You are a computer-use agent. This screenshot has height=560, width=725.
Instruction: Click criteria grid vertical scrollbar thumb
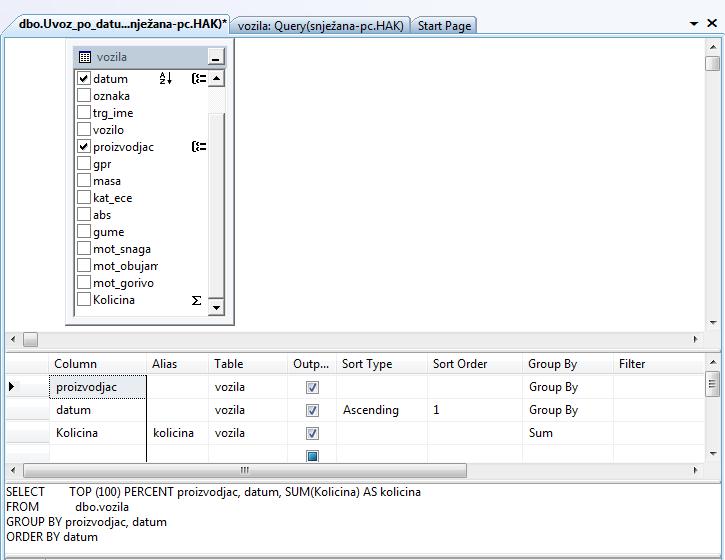712,384
